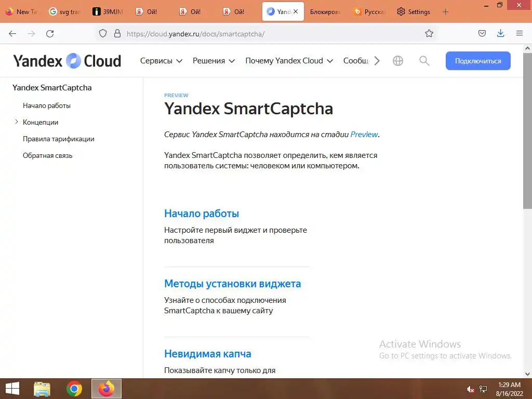
Task: Expand the Концепции tree section
Action: coord(16,122)
